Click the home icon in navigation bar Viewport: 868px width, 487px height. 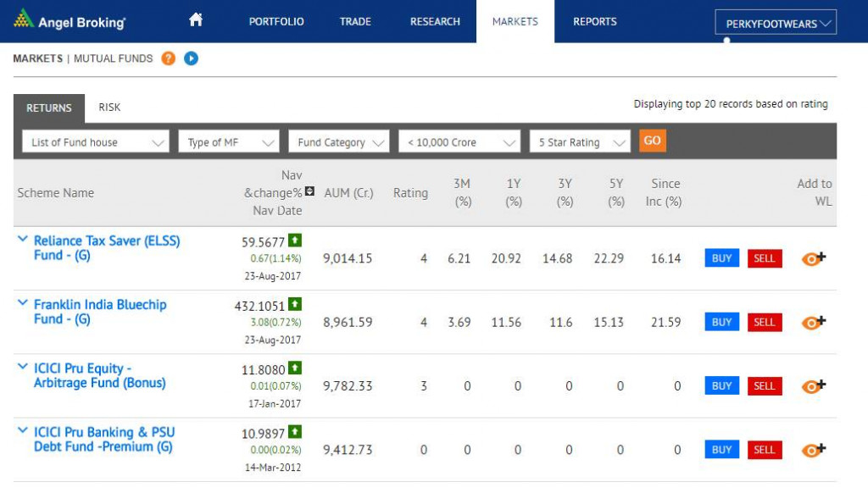(x=196, y=19)
